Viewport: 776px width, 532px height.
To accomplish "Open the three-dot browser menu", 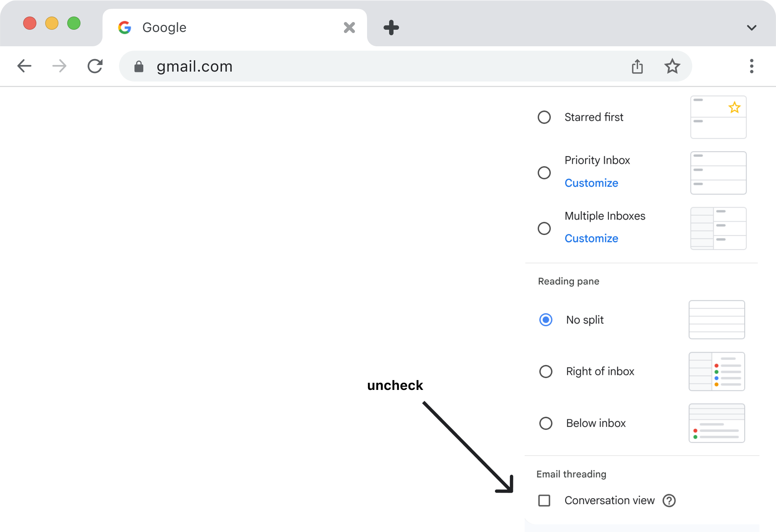I will click(751, 66).
